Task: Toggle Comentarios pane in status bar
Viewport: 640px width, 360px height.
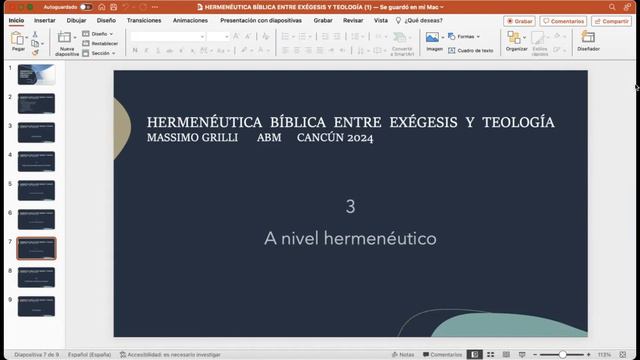Action: coord(442,355)
